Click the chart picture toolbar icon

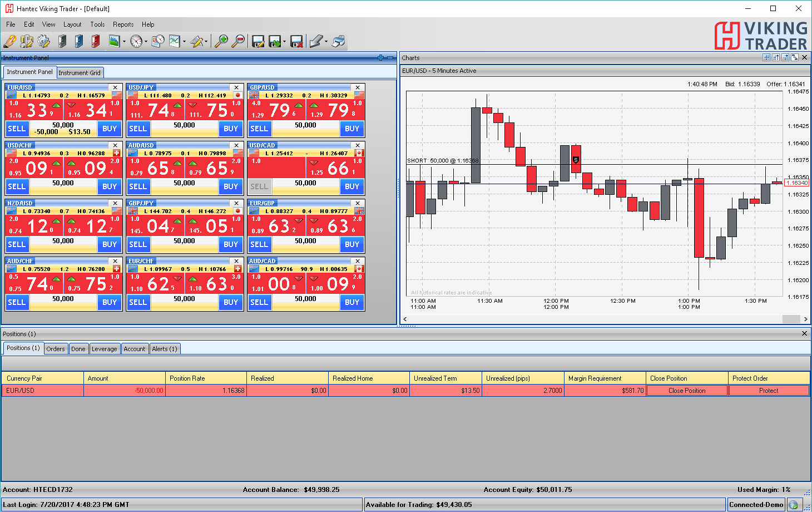(x=115, y=41)
